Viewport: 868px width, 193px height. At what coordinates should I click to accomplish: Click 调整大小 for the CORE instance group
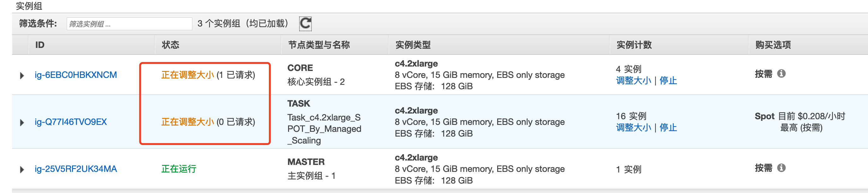(634, 81)
